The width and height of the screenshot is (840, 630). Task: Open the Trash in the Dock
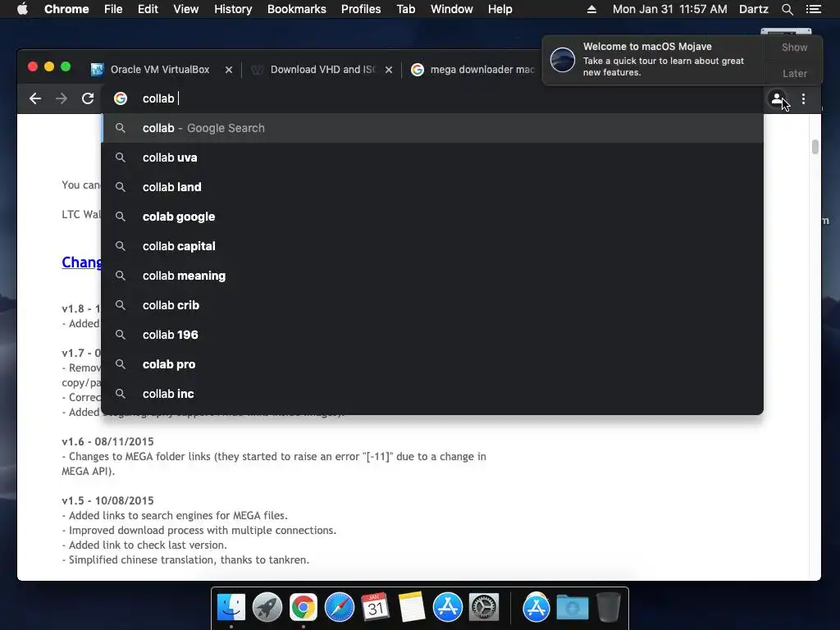(x=608, y=608)
